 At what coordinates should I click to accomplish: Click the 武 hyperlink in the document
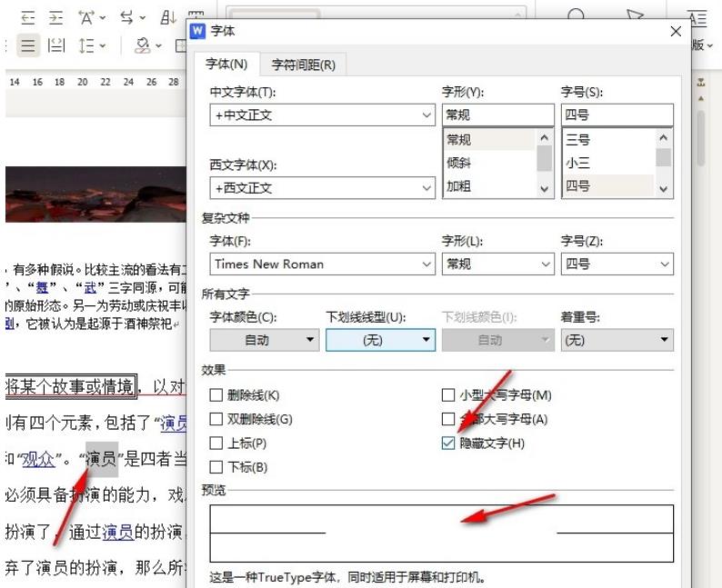pyautogui.click(x=90, y=288)
